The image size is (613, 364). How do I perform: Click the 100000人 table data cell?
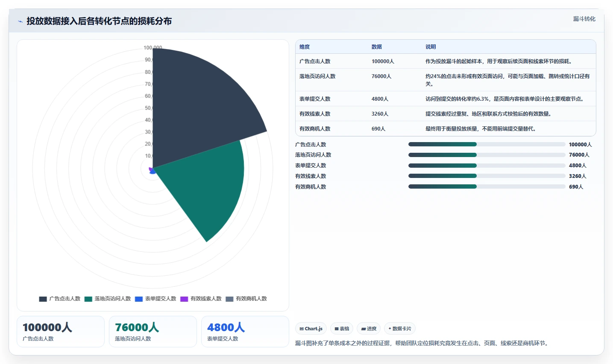383,61
